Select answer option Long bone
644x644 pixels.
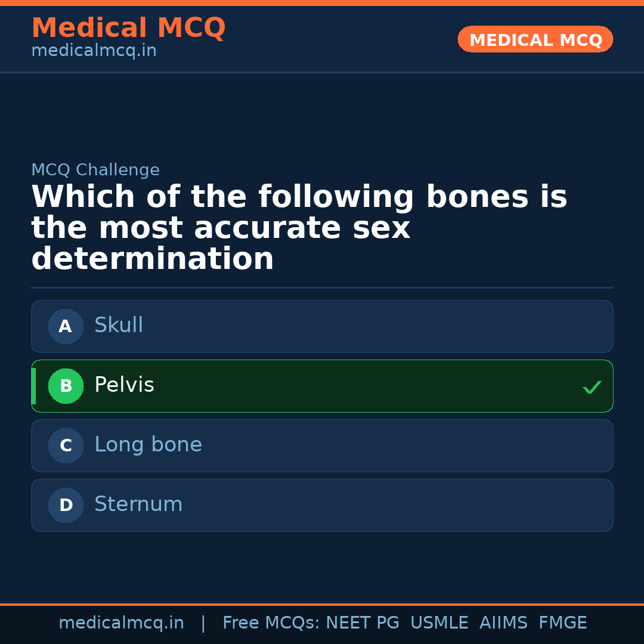[x=322, y=445]
